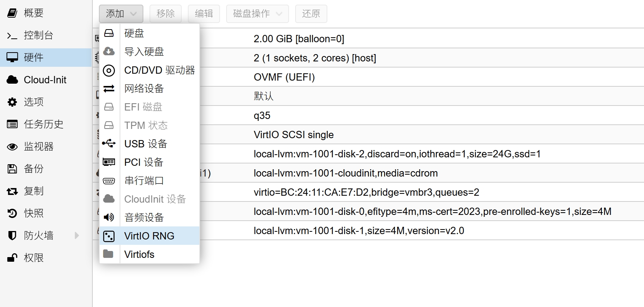Click the Virtiofs folder icon

click(109, 254)
